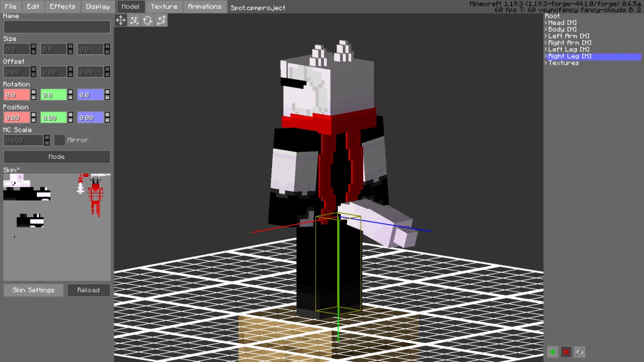
Task: Click the first Offset value field
Action: tap(17, 72)
